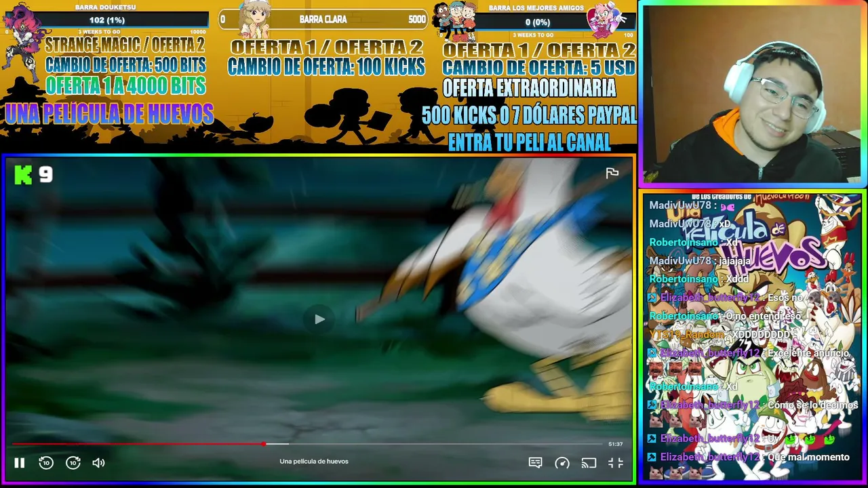The width and height of the screenshot is (868, 488).
Task: Click "500 KICKS O 7 DÓLARES PAYPAL" text
Action: pos(529,116)
